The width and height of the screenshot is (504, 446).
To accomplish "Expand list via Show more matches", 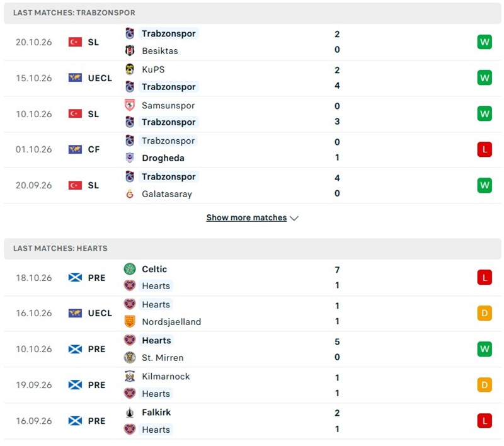I will (246, 217).
